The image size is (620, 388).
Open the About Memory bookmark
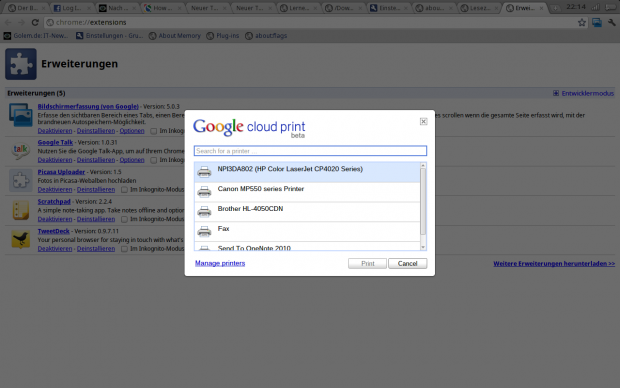174,36
